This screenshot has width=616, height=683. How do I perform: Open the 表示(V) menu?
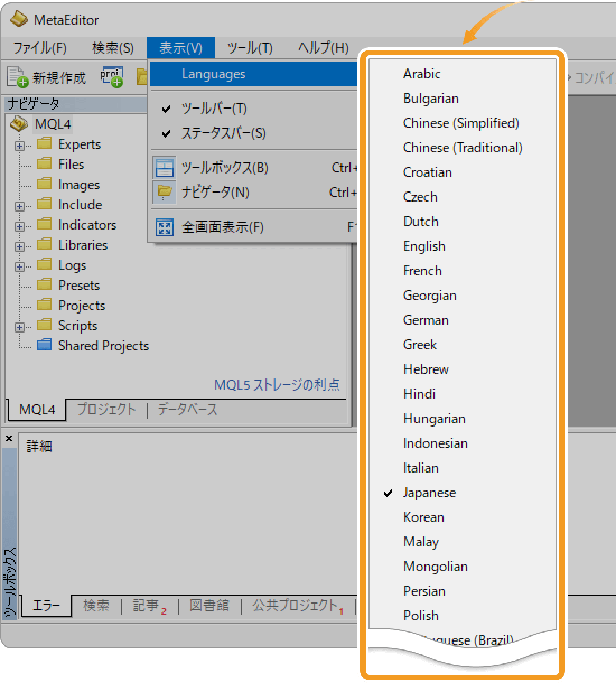181,48
